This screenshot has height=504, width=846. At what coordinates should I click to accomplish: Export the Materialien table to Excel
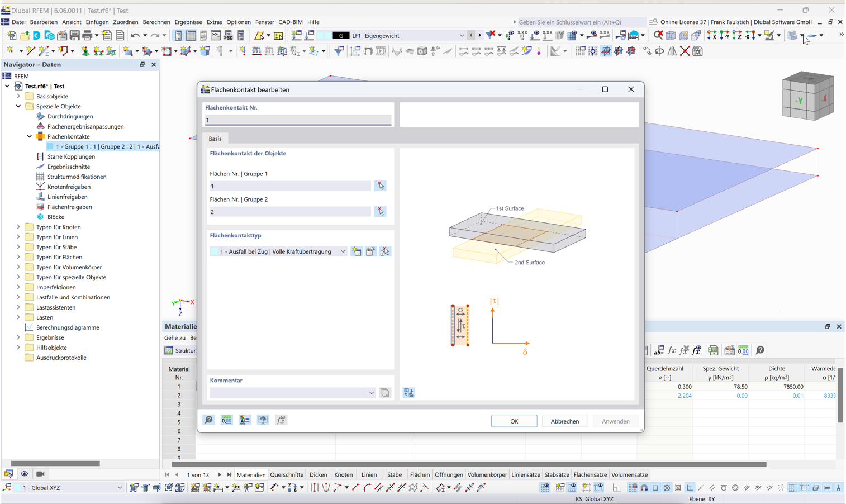713,350
